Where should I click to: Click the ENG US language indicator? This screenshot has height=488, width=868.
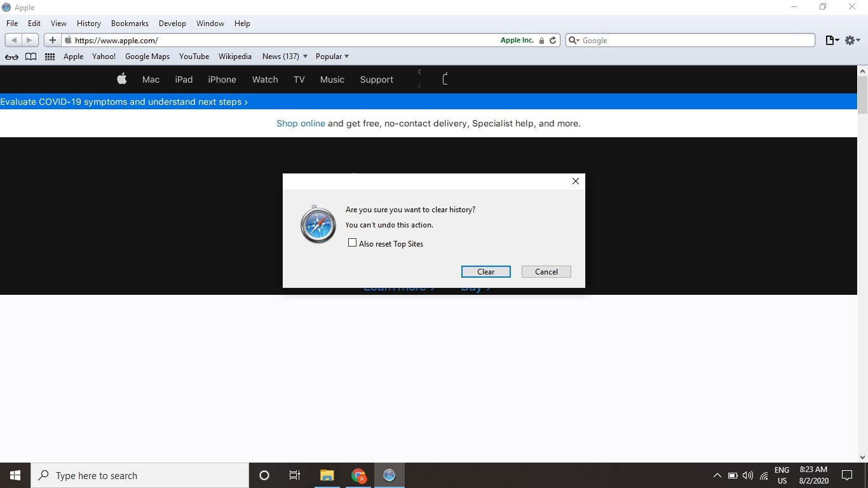[782, 475]
